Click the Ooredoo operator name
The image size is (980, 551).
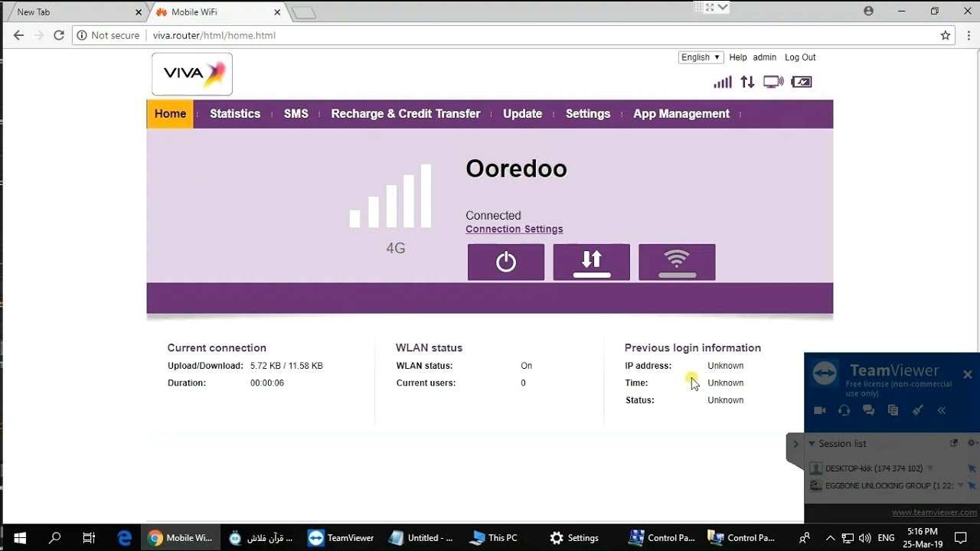pos(516,168)
